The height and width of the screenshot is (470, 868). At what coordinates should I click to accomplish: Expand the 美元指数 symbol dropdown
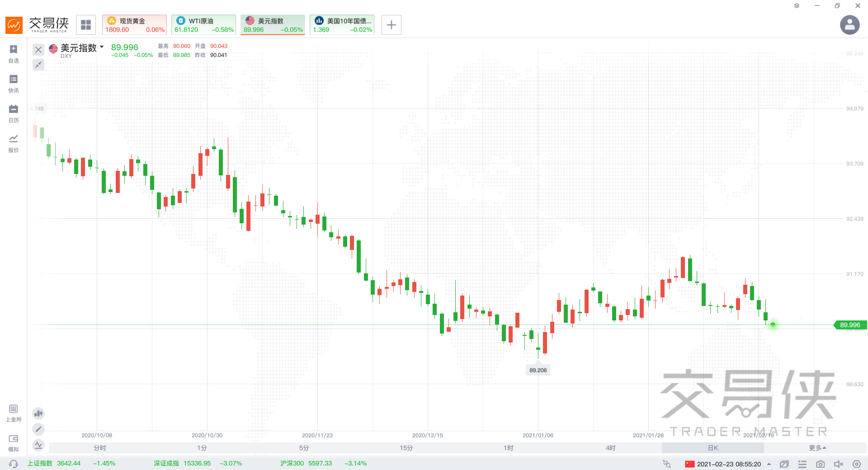tap(102, 47)
